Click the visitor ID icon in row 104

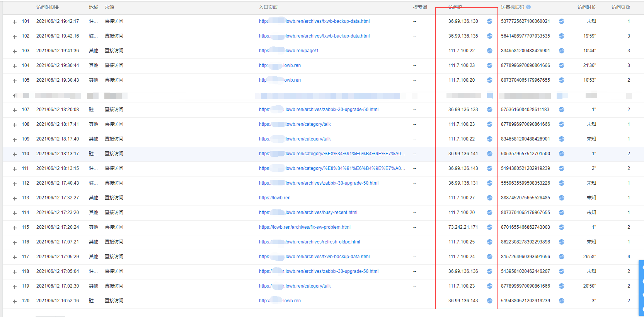(x=561, y=65)
